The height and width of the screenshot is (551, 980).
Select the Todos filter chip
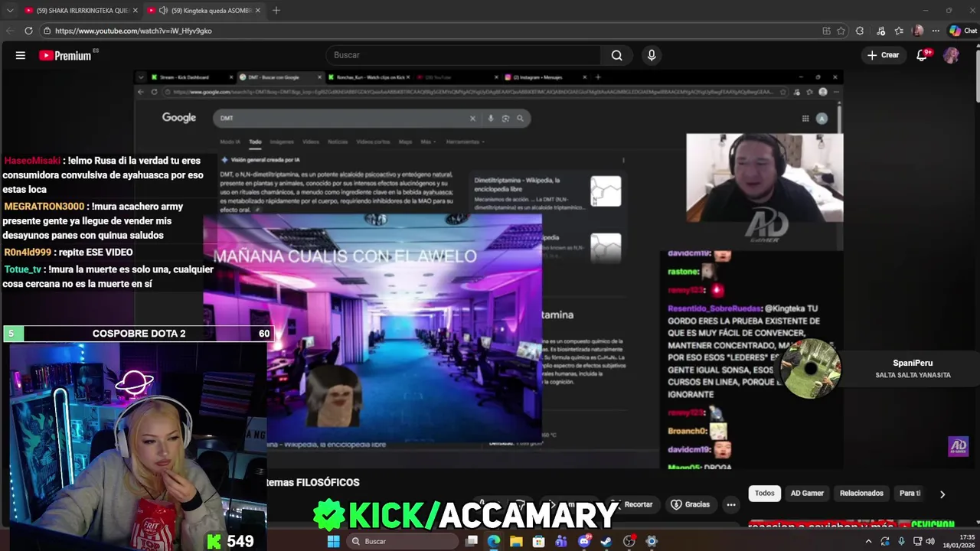coord(765,494)
